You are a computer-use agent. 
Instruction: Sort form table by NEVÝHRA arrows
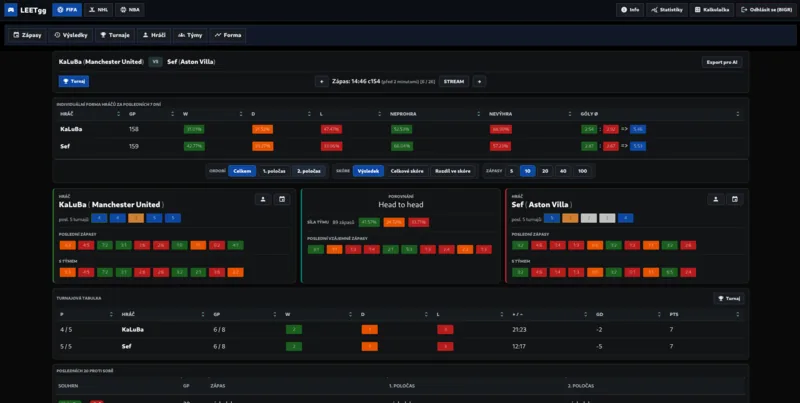[570, 114]
